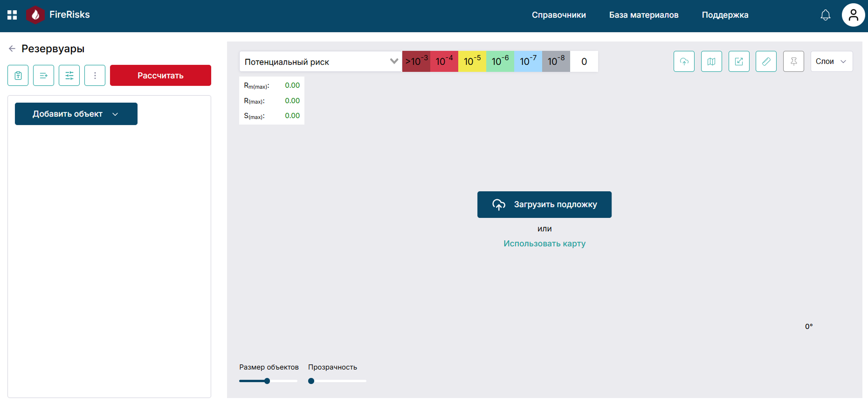The image size is (868, 405).
Task: Expand the Слои layers dropdown
Action: click(x=832, y=62)
